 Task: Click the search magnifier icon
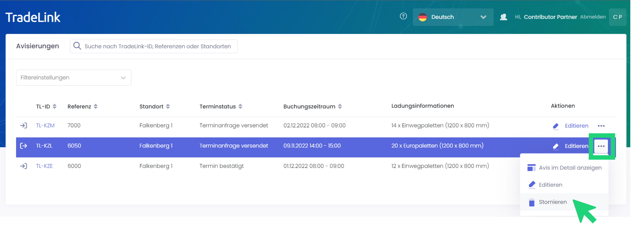77,46
